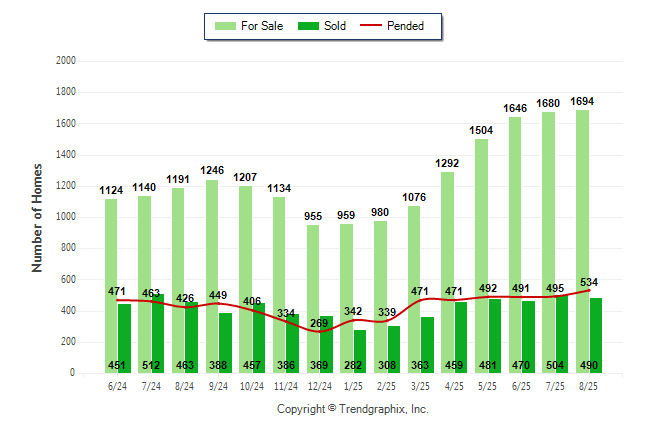Screen dimensions: 646x434
Task: Click the 2000 y-axis tick label
Action: pyautogui.click(x=65, y=61)
